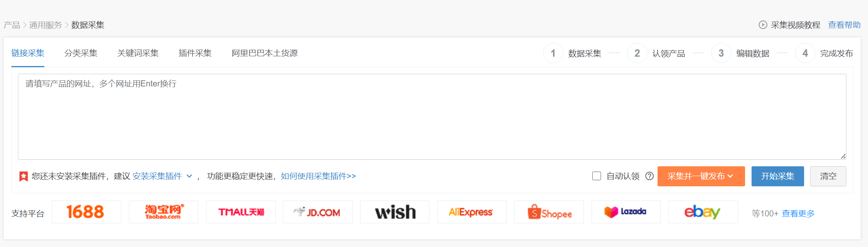Click the JD.COM platform logo
The height and width of the screenshot is (247, 868).
(318, 212)
